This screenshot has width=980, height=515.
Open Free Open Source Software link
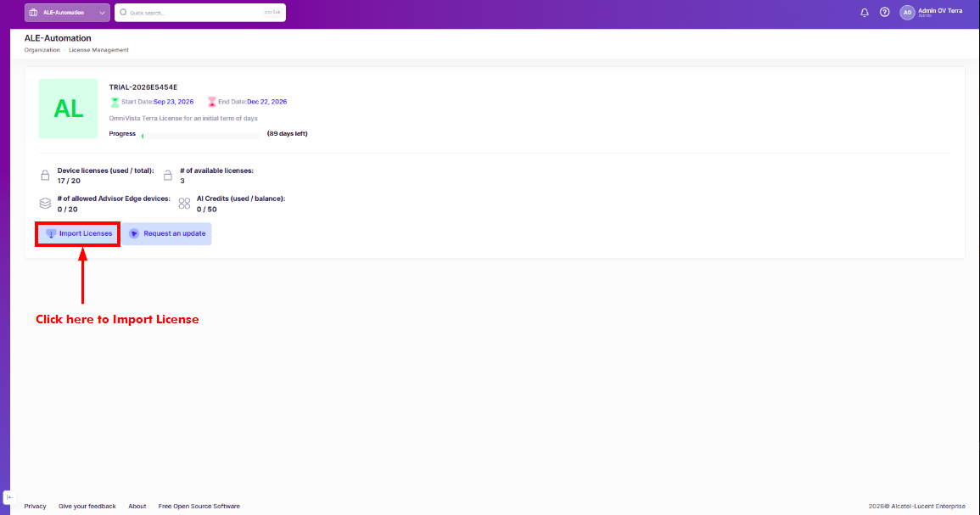199,507
